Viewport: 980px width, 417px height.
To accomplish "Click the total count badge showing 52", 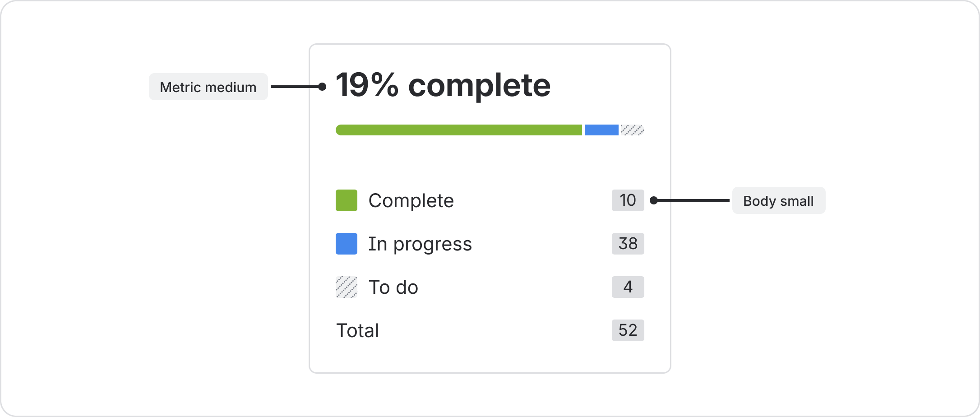I will point(628,330).
